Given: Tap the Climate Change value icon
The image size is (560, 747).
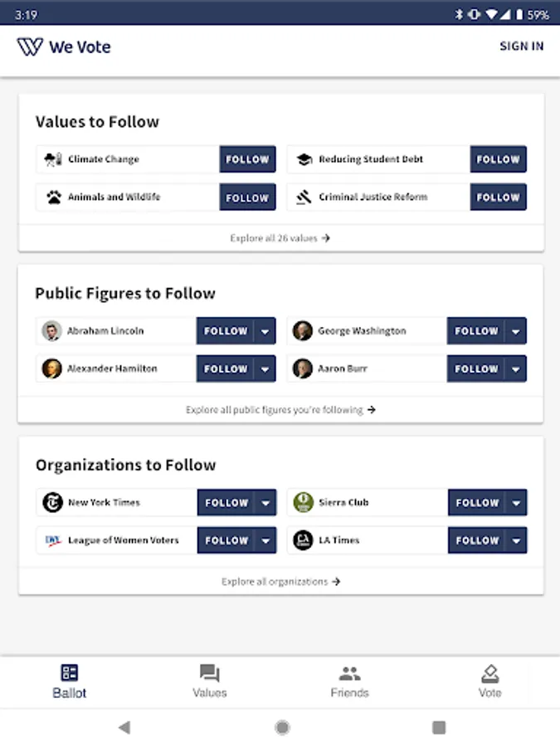Looking at the screenshot, I should [53, 159].
